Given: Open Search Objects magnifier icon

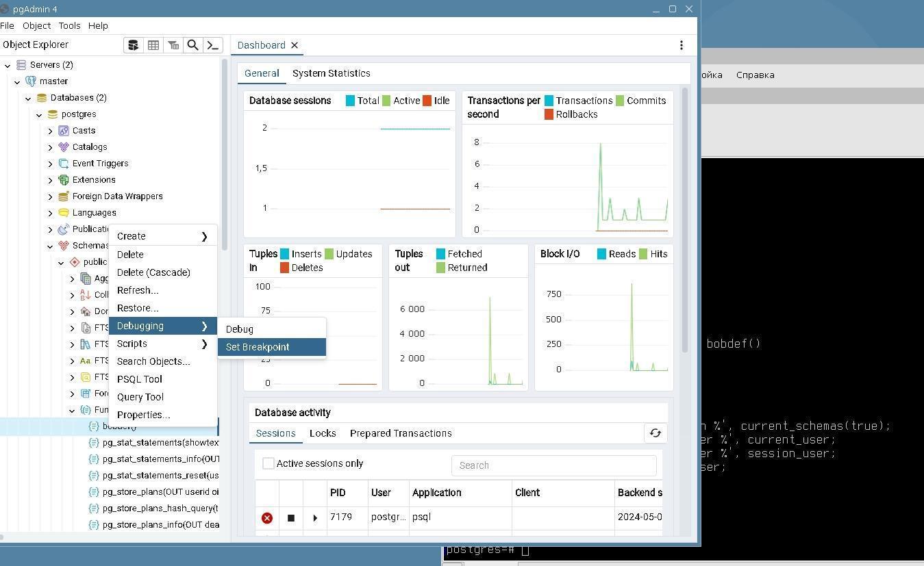Looking at the screenshot, I should [193, 45].
